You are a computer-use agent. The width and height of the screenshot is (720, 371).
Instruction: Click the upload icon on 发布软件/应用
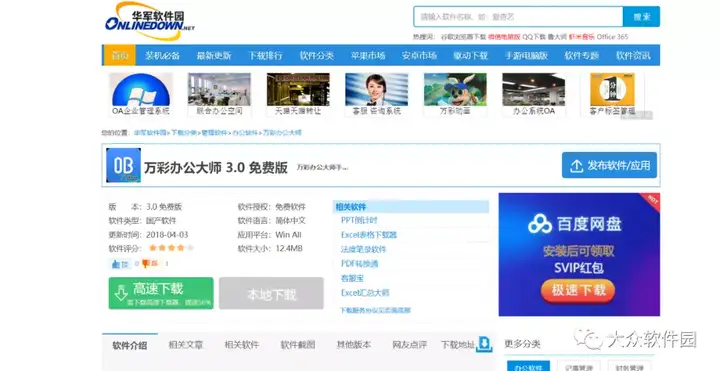pyautogui.click(x=576, y=166)
